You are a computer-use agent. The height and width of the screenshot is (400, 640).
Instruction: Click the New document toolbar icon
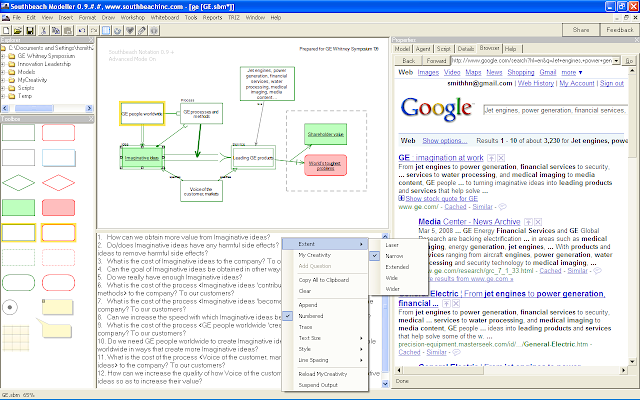[x=6, y=30]
